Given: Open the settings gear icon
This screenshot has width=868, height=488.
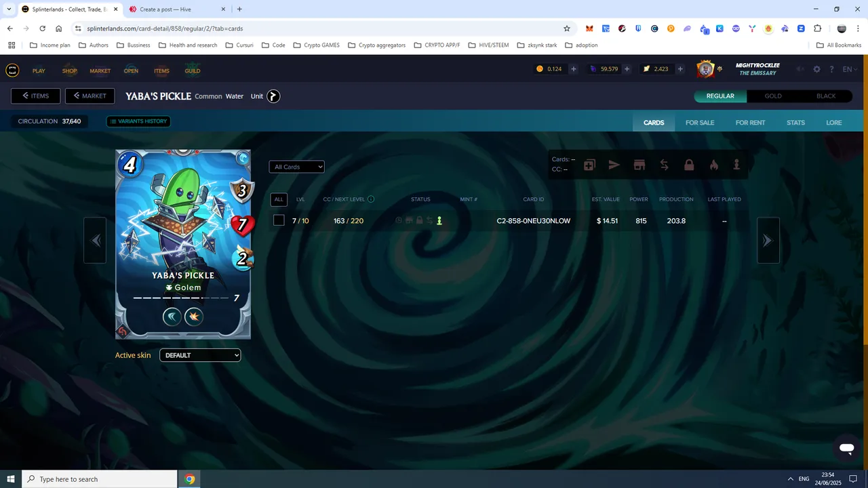Looking at the screenshot, I should (x=816, y=69).
